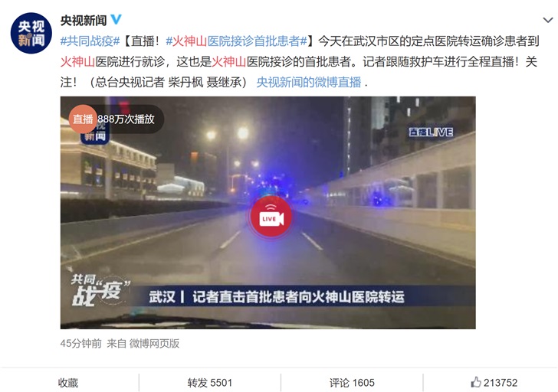Open the #共同战疫# hashtag
This screenshot has height=392, width=558.
point(90,41)
